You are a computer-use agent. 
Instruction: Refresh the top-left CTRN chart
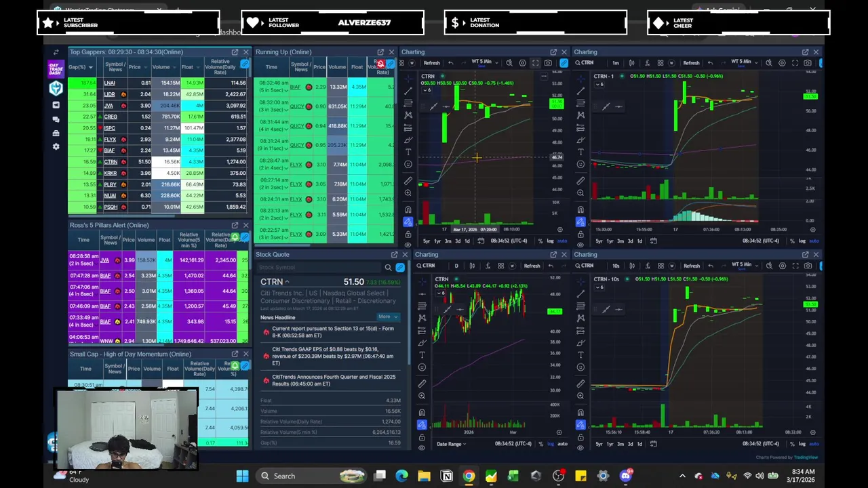(431, 63)
